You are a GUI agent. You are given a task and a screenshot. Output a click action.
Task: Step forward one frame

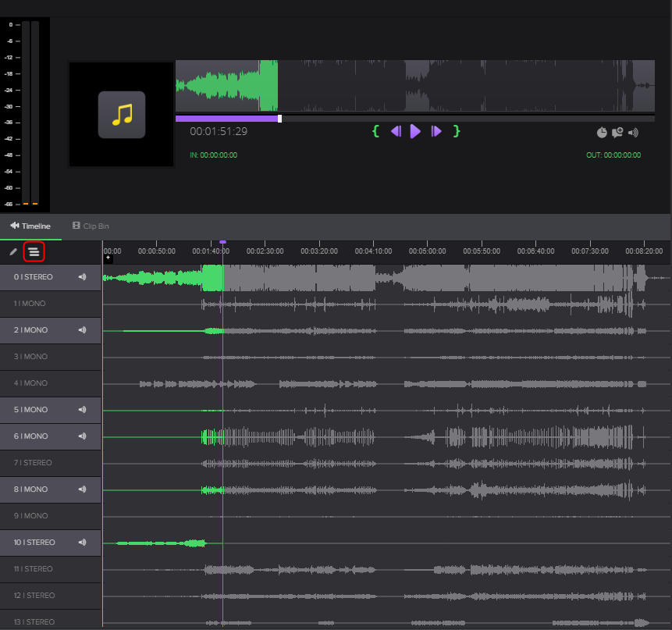coord(436,132)
